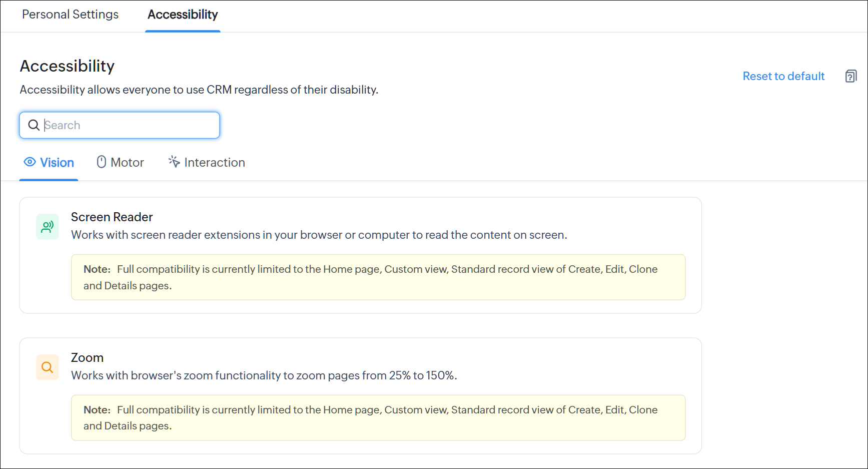Open the help guide icon beside Reset to default
The height and width of the screenshot is (469, 868).
coord(850,76)
